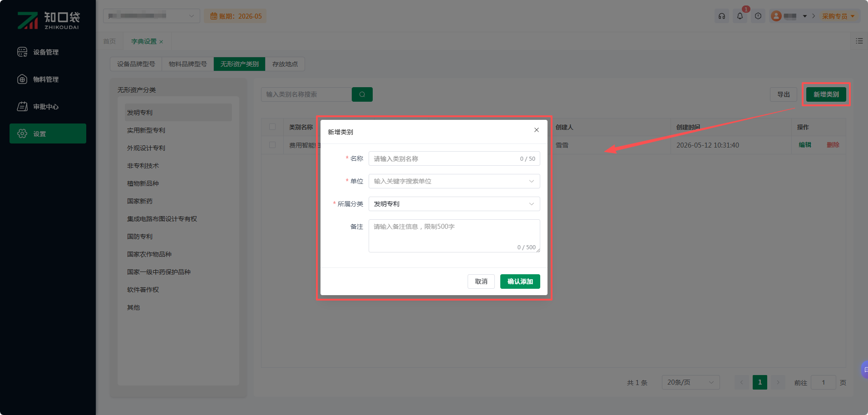Image resolution: width=868 pixels, height=415 pixels.
Task: Click the circular info icon in header
Action: point(758,16)
